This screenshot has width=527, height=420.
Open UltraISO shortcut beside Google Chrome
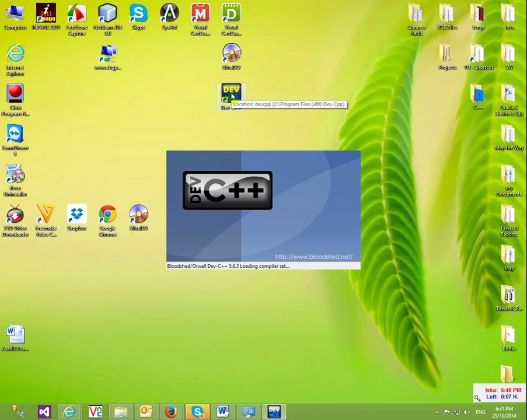click(138, 218)
